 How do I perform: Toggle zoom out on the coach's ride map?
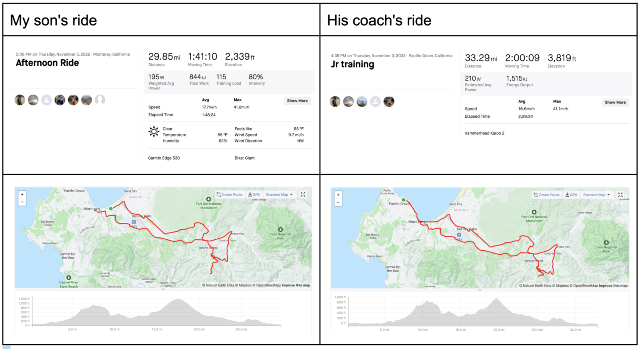[338, 202]
